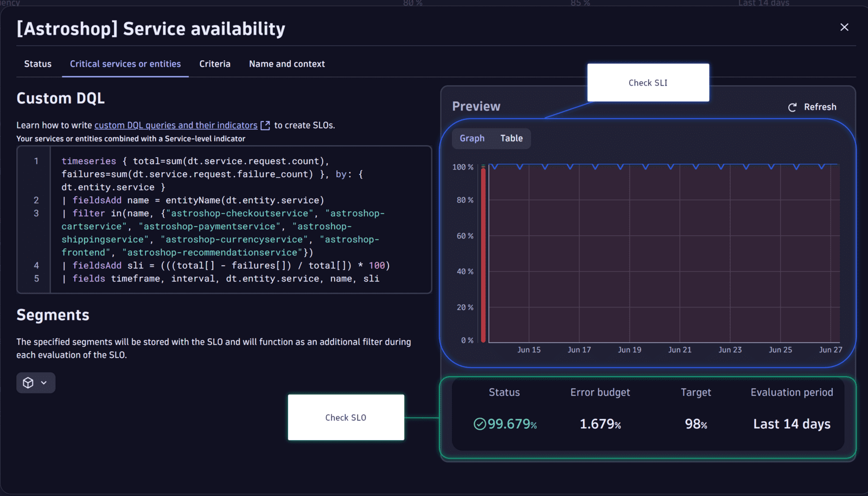Open the custom DQL queries and indicators link
Viewport: 868px width, 496px height.
(x=176, y=125)
